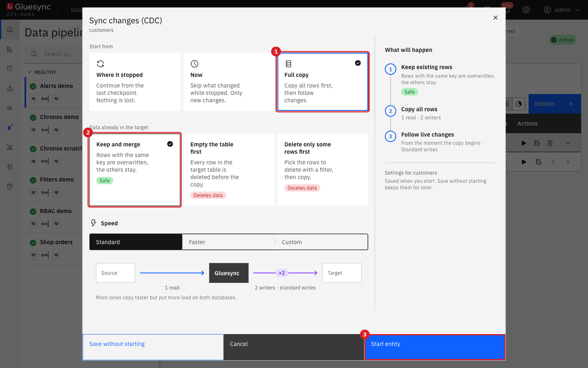
Task: Open the Home icon in the left sidebar
Action: (10, 29)
